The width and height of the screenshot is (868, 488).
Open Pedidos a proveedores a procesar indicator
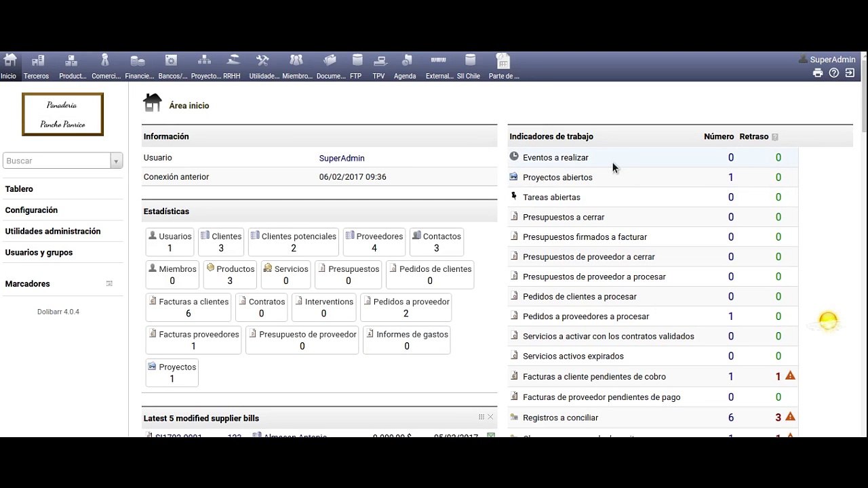tap(586, 317)
